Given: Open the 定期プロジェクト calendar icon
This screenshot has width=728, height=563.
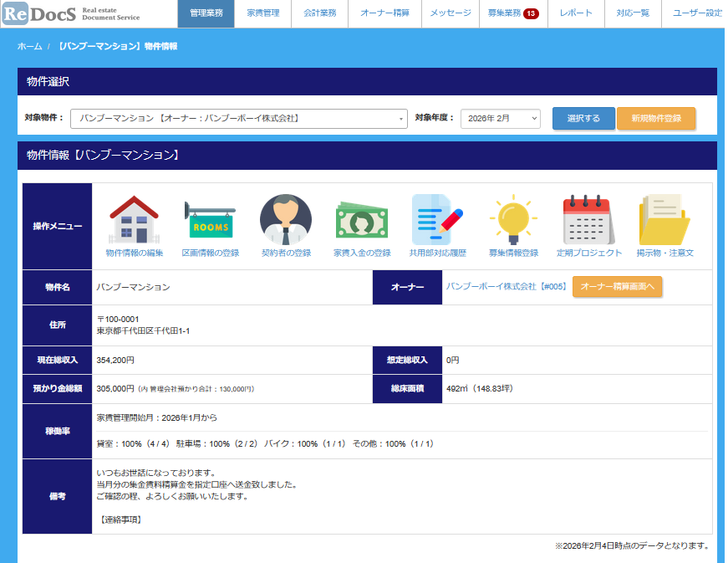Looking at the screenshot, I should 589,220.
